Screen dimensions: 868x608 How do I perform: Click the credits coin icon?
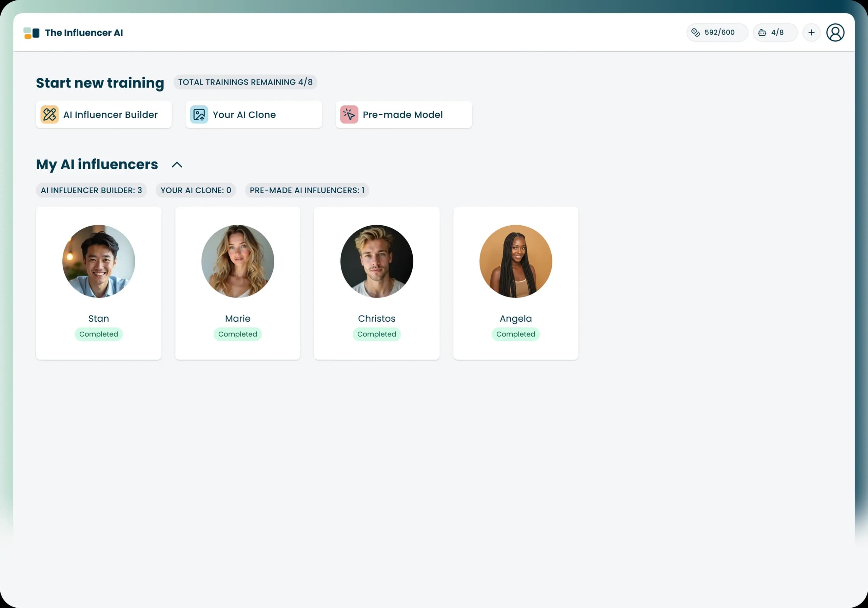[x=695, y=33]
